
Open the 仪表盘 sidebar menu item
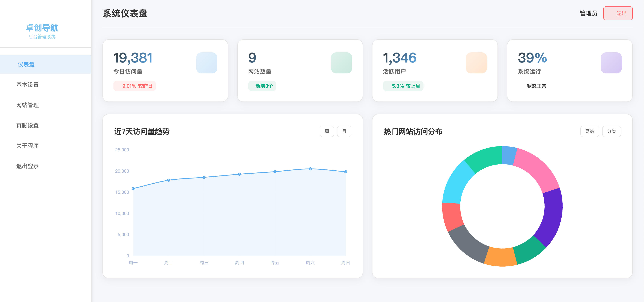click(45, 64)
